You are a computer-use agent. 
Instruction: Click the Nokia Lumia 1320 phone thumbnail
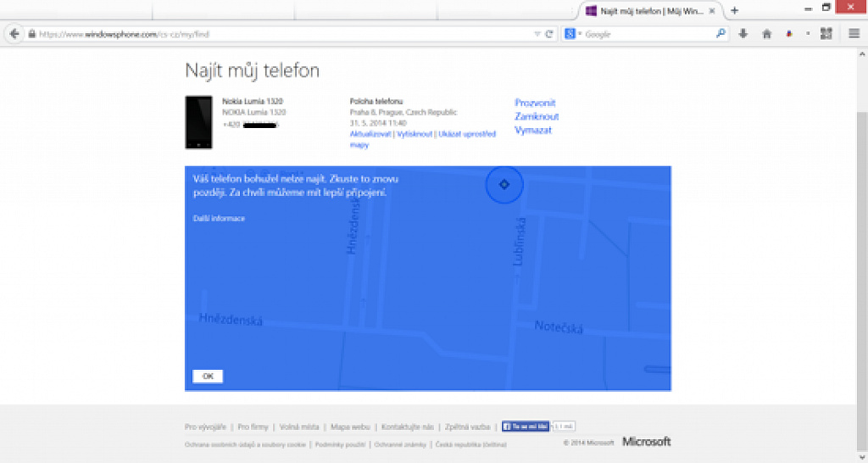coord(198,122)
